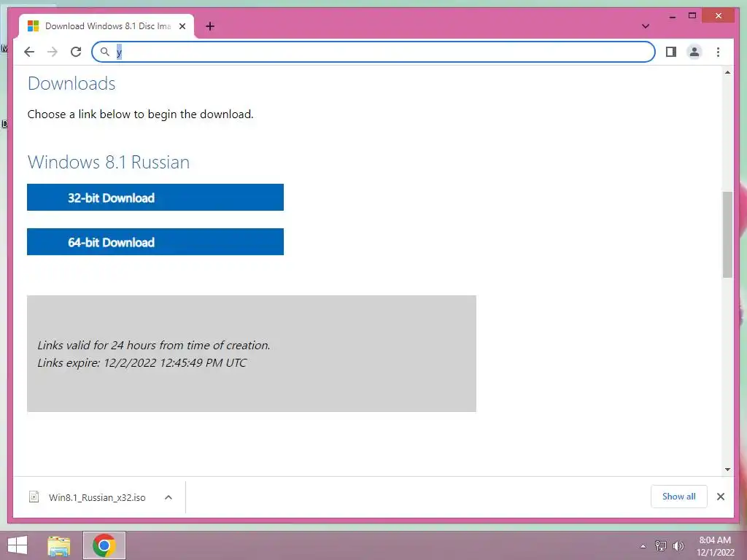
Task: Open File Explorer from the taskbar
Action: (x=59, y=545)
